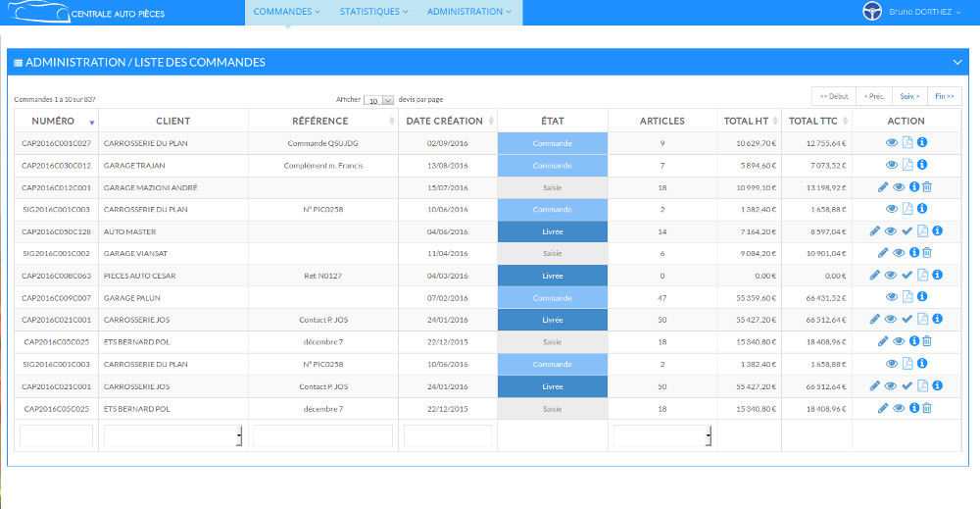Sort by Numéro column
Image resolution: width=980 pixels, height=509 pixels.
point(56,121)
